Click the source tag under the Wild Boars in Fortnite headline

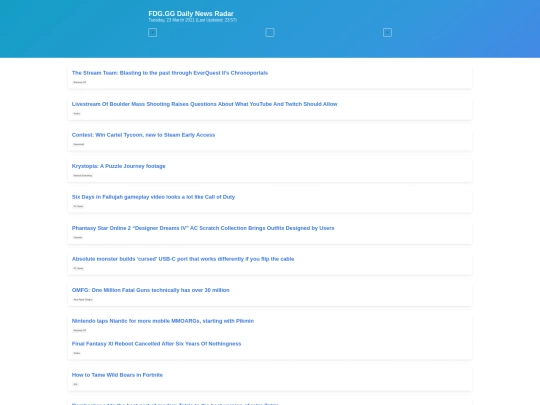point(75,384)
